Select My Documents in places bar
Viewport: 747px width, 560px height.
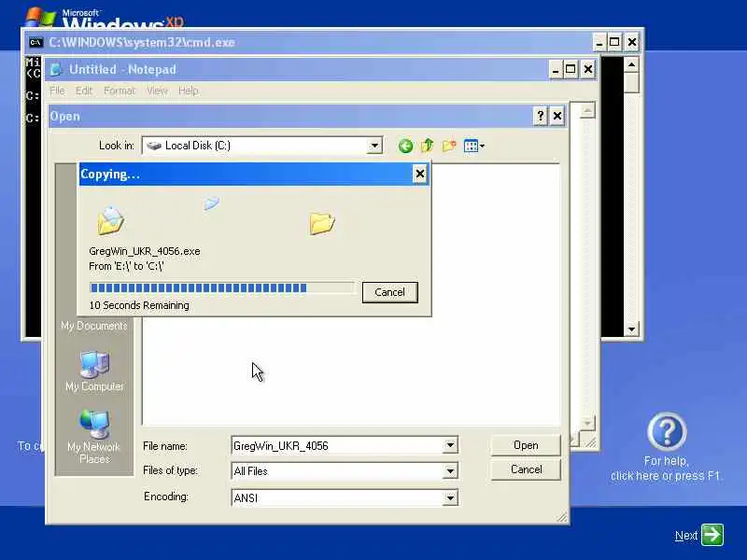94,326
